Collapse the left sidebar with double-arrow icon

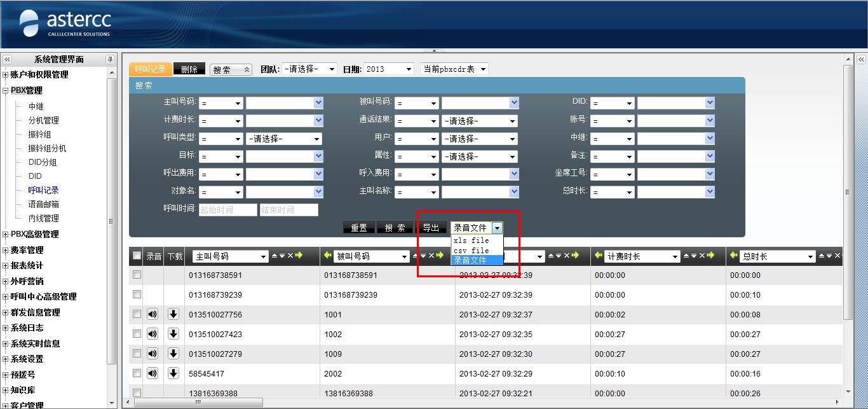(x=7, y=60)
